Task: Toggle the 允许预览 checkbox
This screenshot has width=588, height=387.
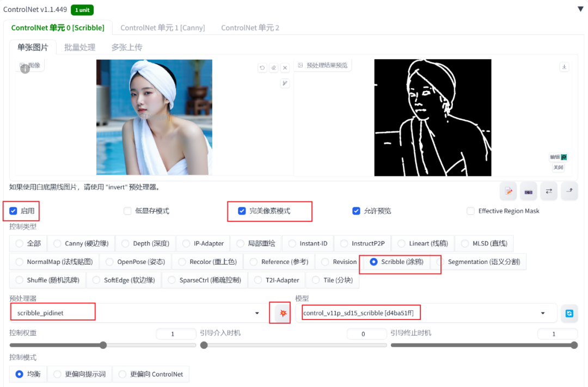Action: point(356,211)
